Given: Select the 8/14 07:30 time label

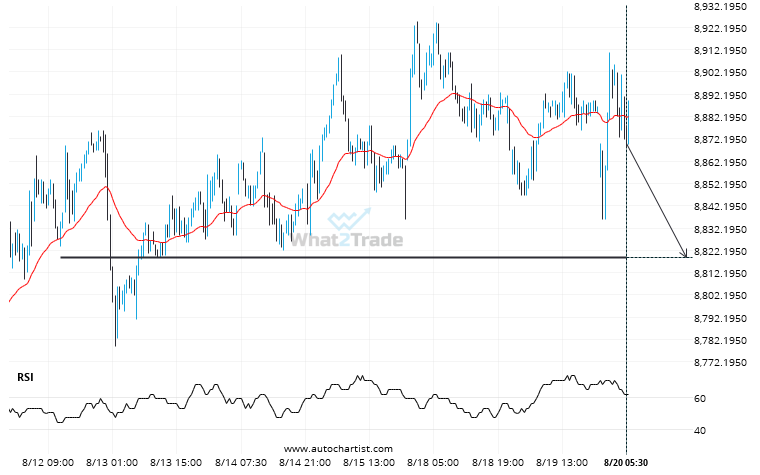Looking at the screenshot, I should tap(241, 463).
